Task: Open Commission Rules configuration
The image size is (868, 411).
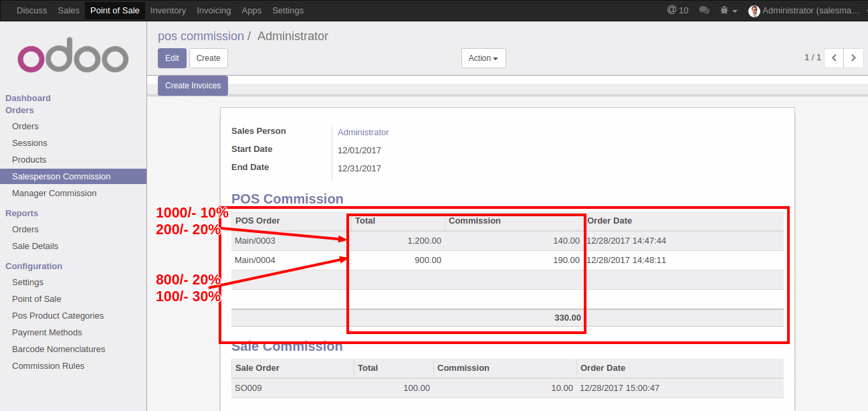Action: [48, 366]
